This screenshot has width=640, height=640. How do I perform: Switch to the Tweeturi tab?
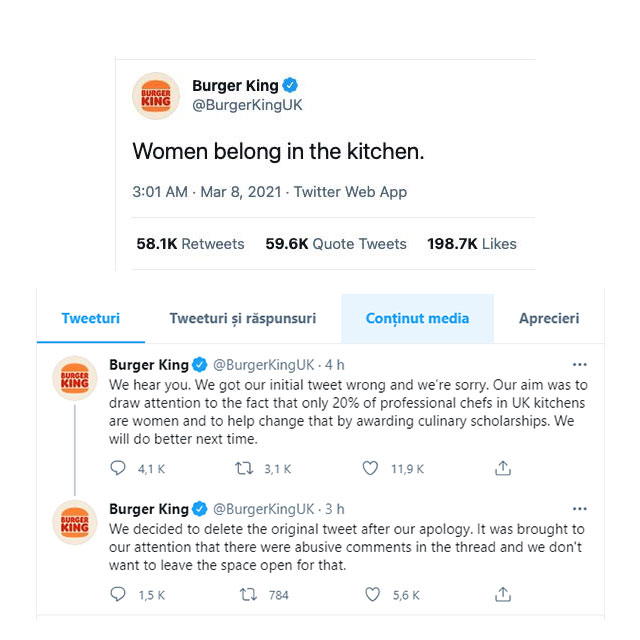[x=90, y=319]
